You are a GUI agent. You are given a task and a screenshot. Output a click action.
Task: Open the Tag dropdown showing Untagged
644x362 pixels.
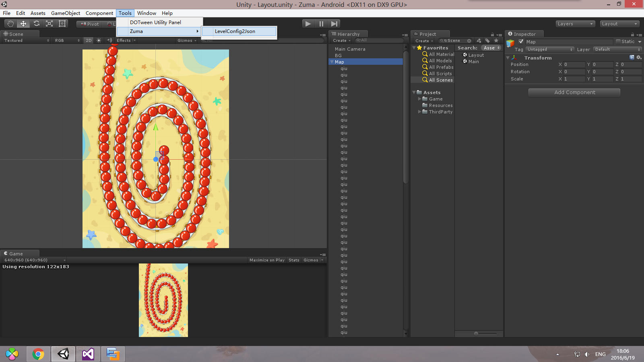point(550,49)
